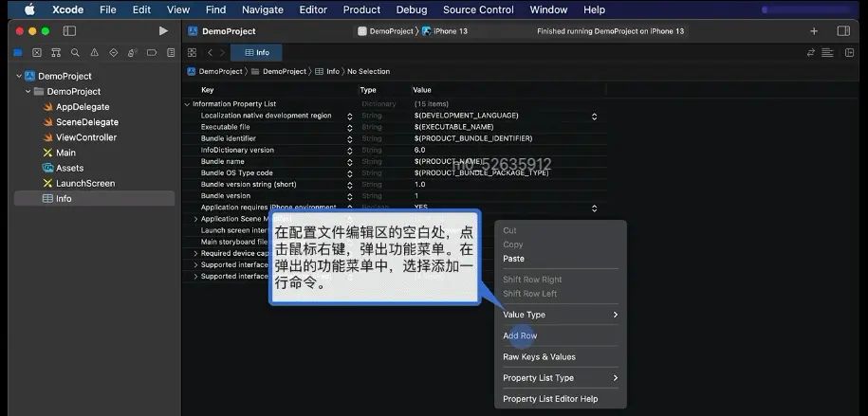Collapse the root DemoProject project chevron

19,77
